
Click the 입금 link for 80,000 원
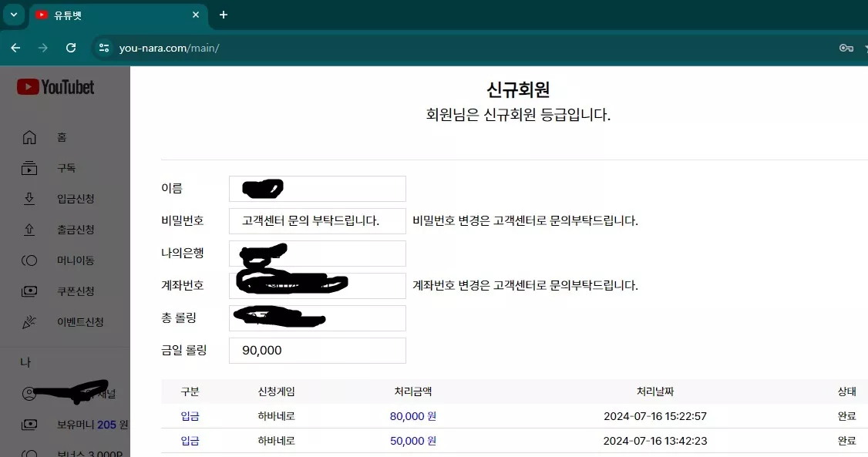tap(190, 416)
